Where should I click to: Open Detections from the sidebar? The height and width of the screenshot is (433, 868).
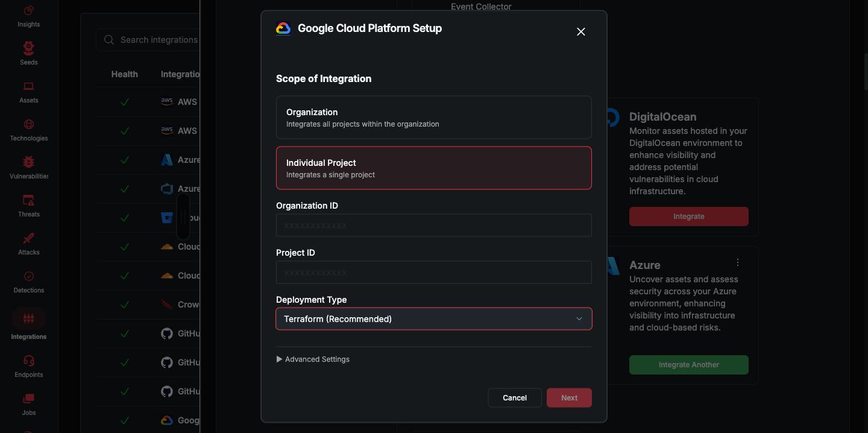coord(28,282)
